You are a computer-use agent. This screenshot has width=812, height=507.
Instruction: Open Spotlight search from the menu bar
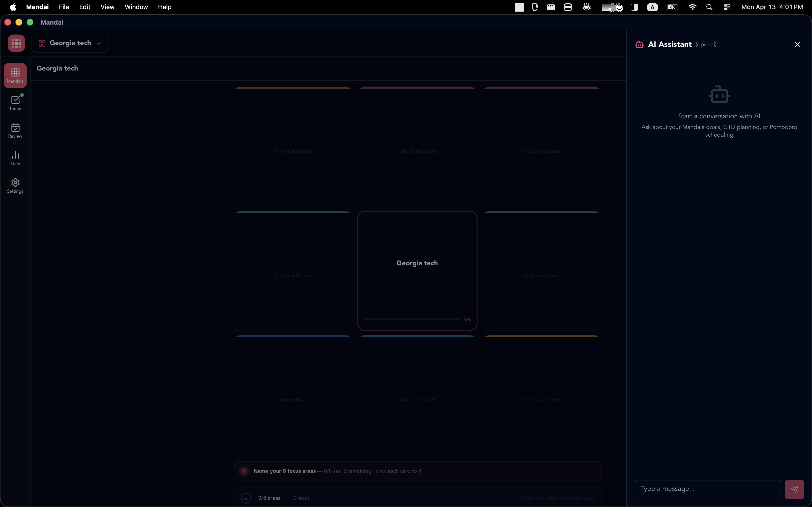point(709,7)
